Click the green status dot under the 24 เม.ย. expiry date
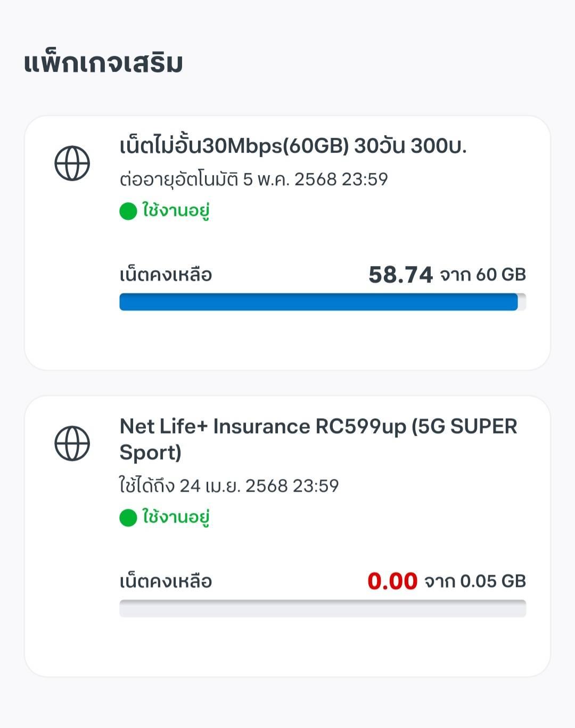Viewport: 575px width, 728px height. click(x=128, y=518)
